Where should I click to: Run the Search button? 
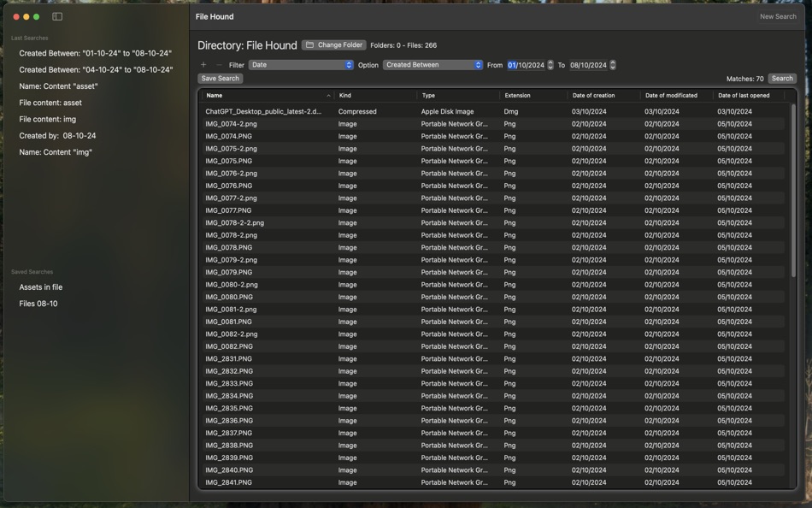click(x=782, y=79)
